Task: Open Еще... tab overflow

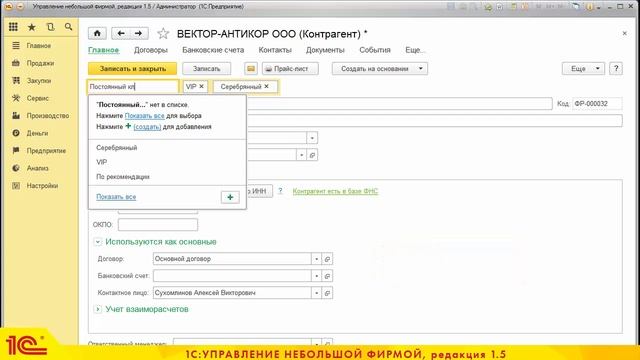Action: (x=415, y=50)
